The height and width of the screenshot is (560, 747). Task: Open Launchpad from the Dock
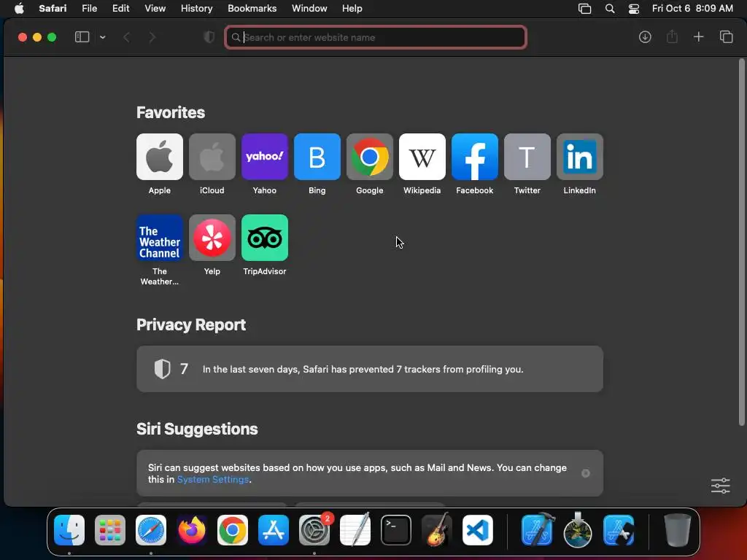coord(110,530)
